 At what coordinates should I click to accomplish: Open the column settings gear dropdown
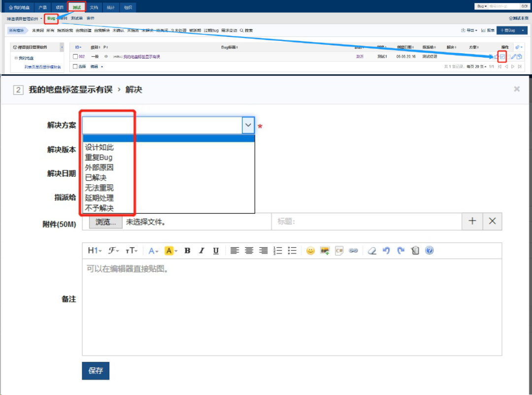tap(519, 47)
